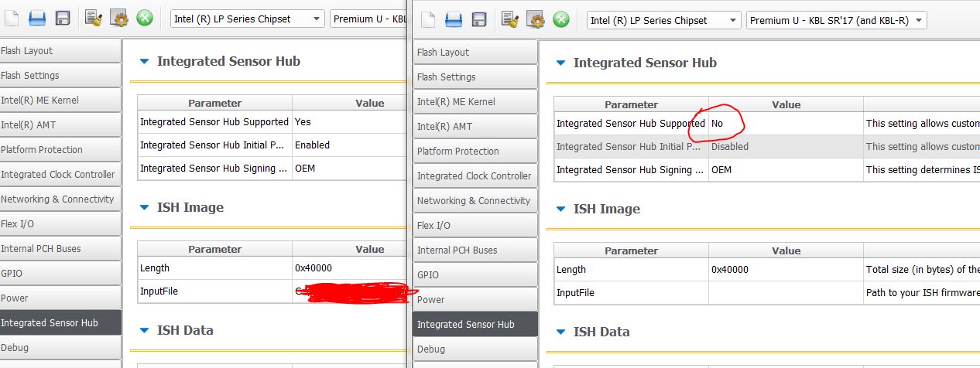Click the gear settings icon in left window
Image resolution: width=980 pixels, height=368 pixels.
coord(118,19)
